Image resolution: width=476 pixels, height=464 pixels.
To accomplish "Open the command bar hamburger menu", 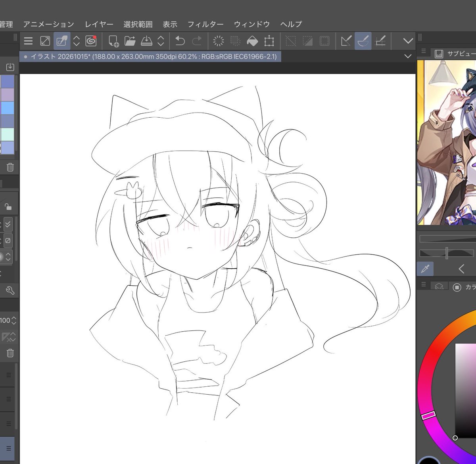I will [28, 41].
